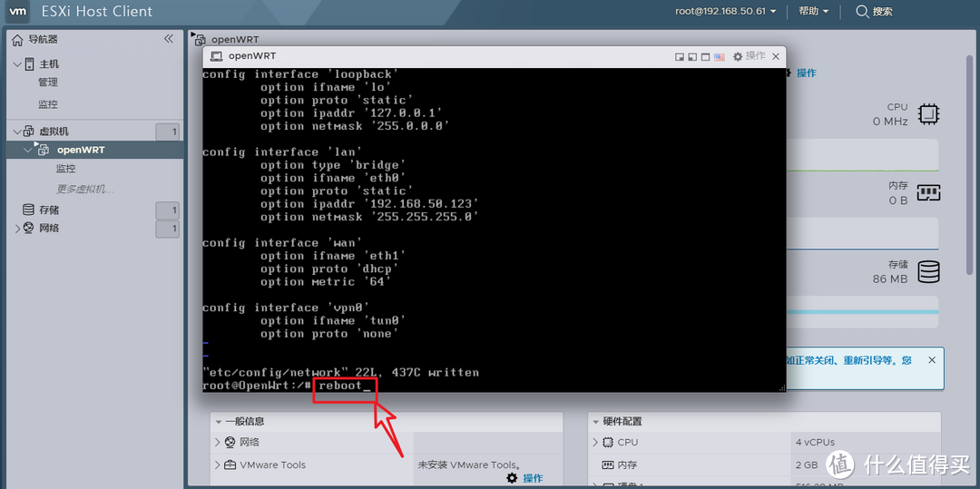Click the 内存 icon in 硬件配置 list
980x489 pixels.
607,465
